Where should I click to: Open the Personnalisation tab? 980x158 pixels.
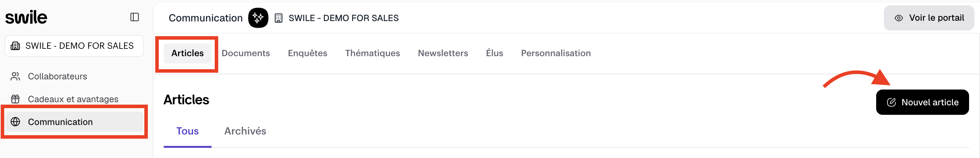[555, 53]
